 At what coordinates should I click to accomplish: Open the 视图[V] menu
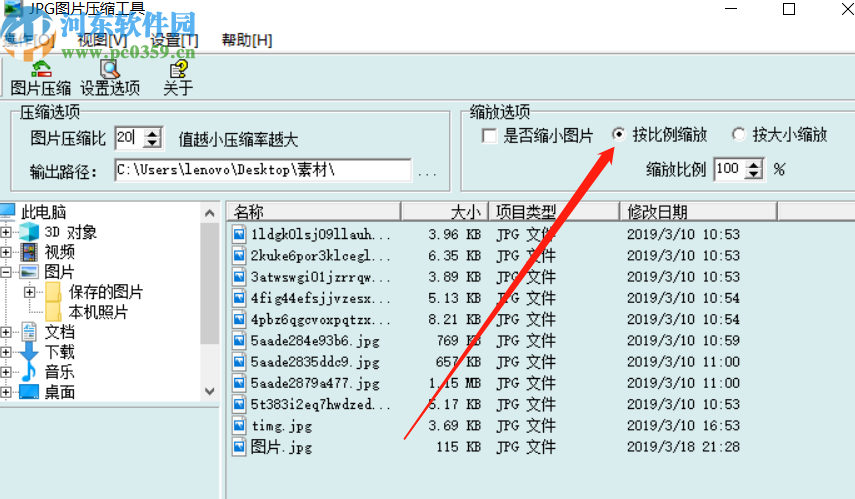click(x=102, y=40)
